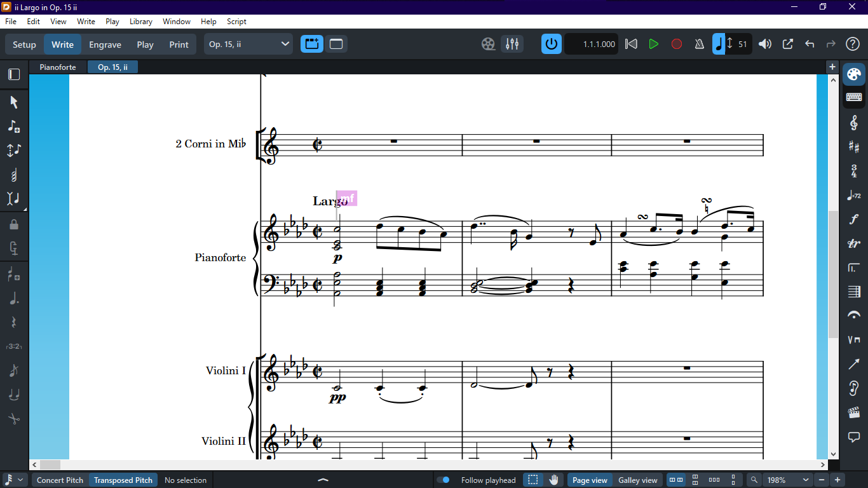The image size is (868, 488).
Task: Toggle the metronome click
Action: (x=699, y=44)
